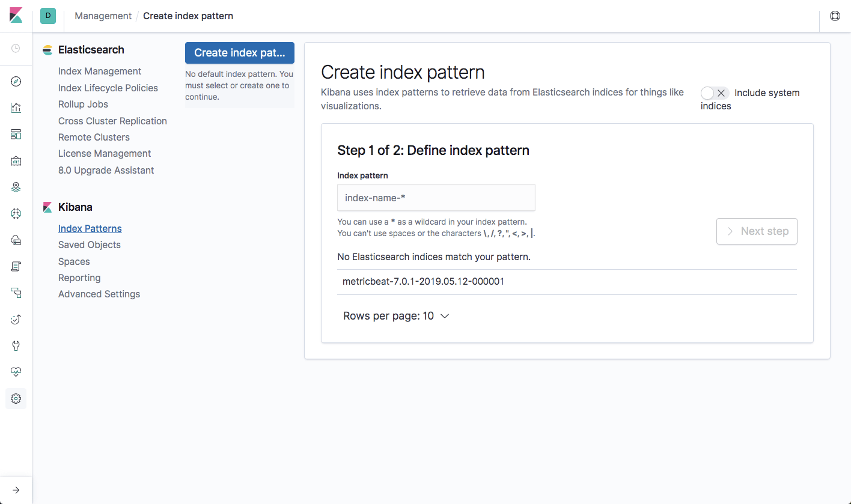Open Stack Monitoring heartbeat icon
The image size is (851, 504).
[16, 372]
